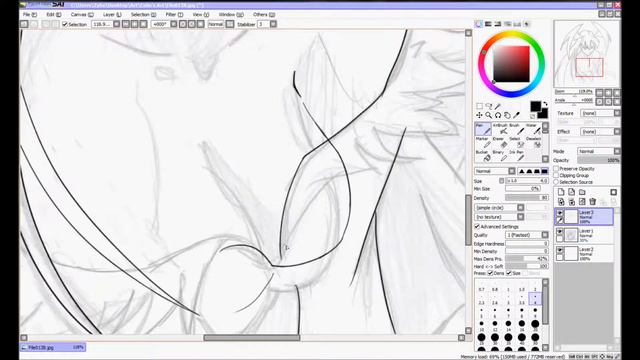Image resolution: width=640 pixels, height=360 pixels.
Task: Choose the Select pen tool
Action: pyautogui.click(x=516, y=142)
